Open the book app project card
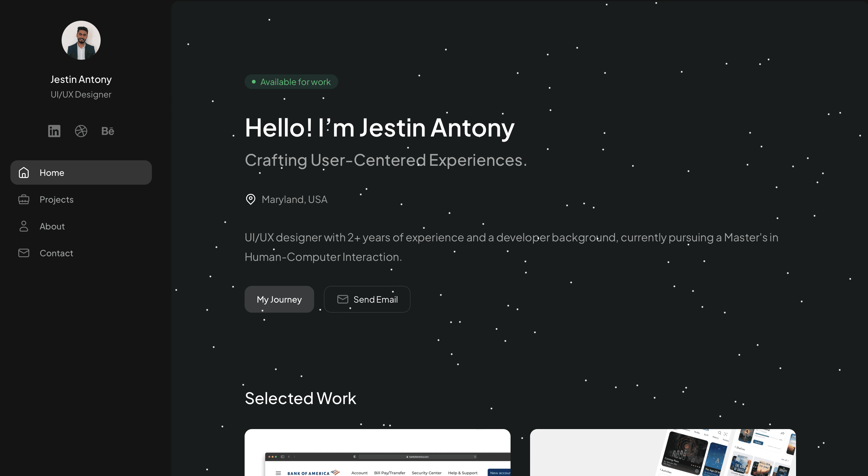The image size is (868, 476). [663, 453]
